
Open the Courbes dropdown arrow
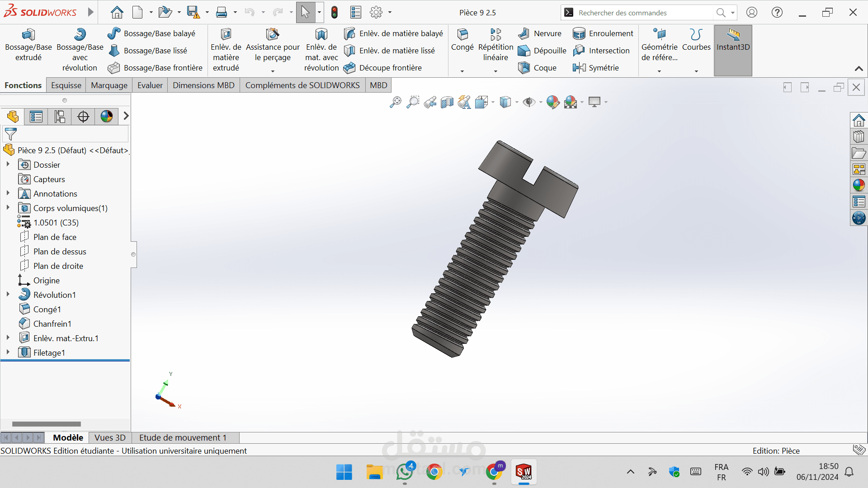point(696,71)
